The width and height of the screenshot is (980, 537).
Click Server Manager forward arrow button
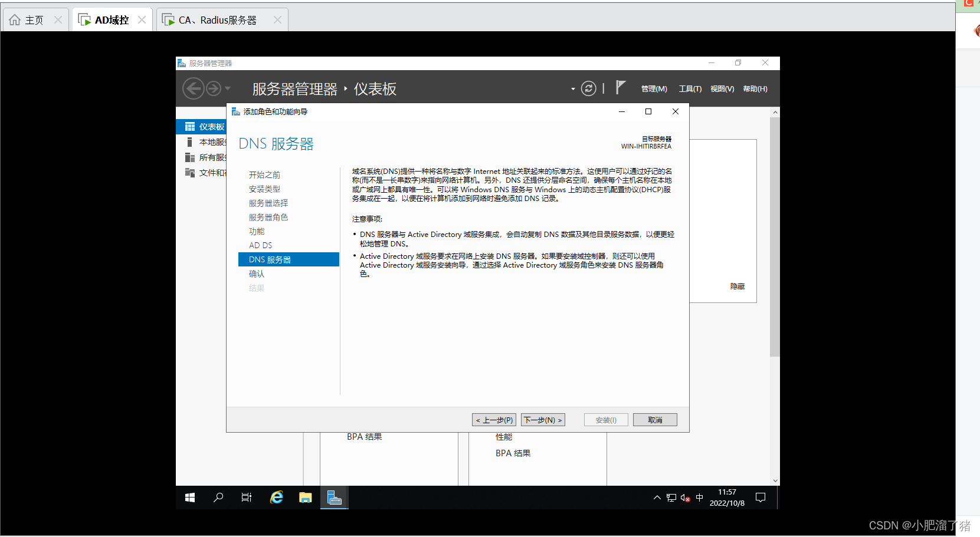pos(214,88)
